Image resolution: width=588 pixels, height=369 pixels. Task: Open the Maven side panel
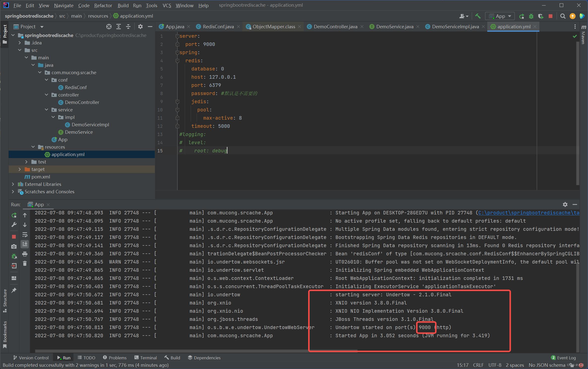click(x=584, y=34)
